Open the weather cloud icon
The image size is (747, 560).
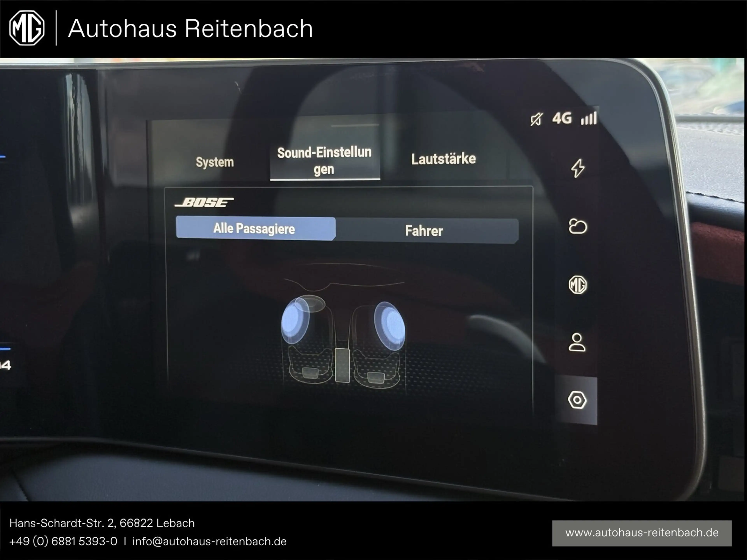578,227
